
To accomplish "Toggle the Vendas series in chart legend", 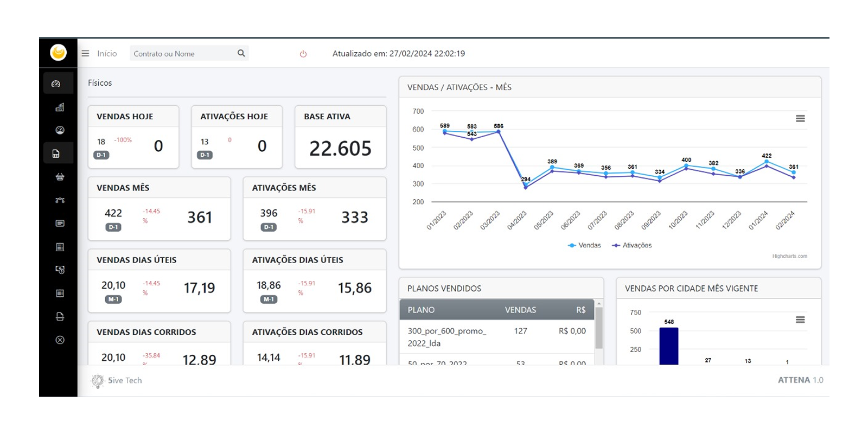I will 584,245.
